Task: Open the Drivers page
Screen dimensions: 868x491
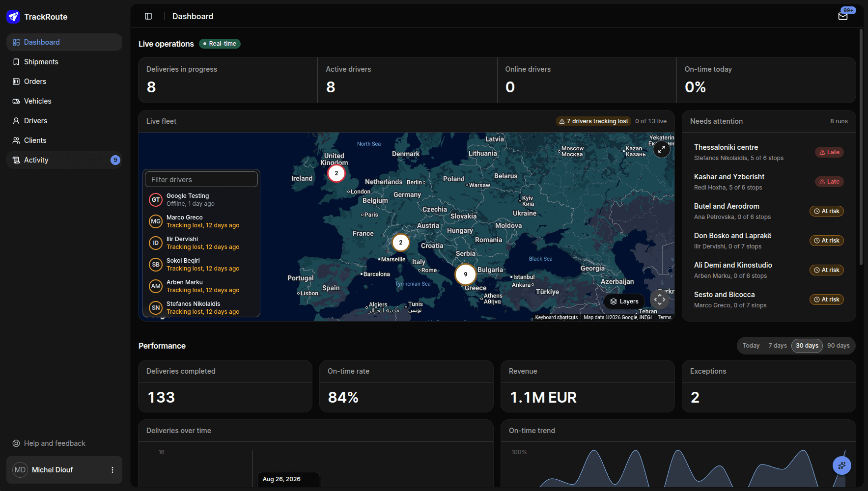Action: pos(64,121)
